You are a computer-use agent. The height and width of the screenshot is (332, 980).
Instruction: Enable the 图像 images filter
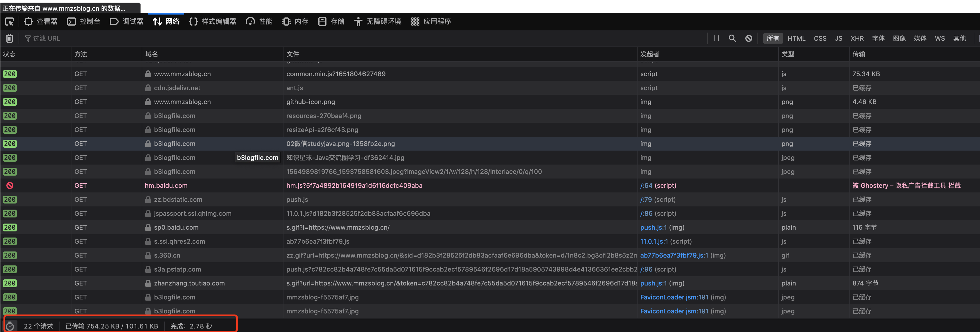[x=899, y=38]
